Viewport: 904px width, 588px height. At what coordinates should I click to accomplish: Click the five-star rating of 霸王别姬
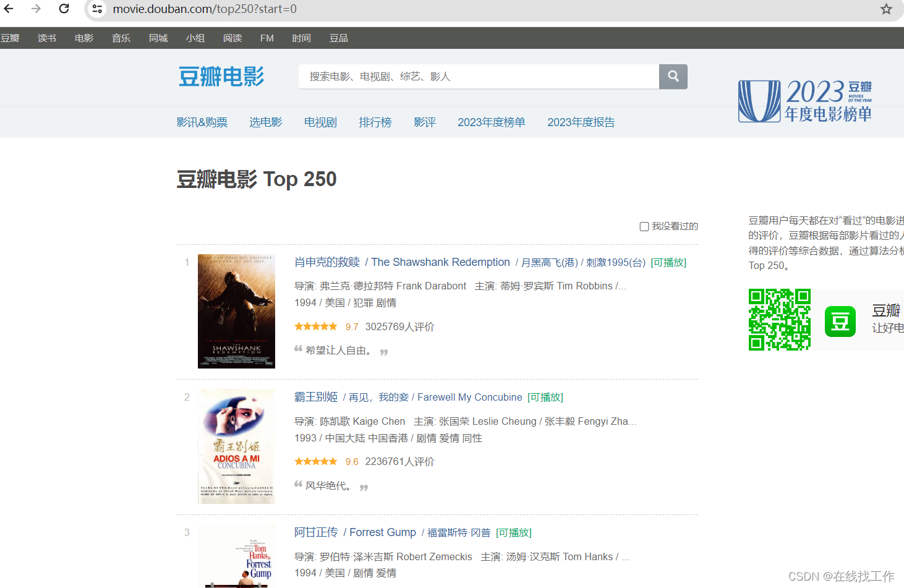pyautogui.click(x=316, y=461)
